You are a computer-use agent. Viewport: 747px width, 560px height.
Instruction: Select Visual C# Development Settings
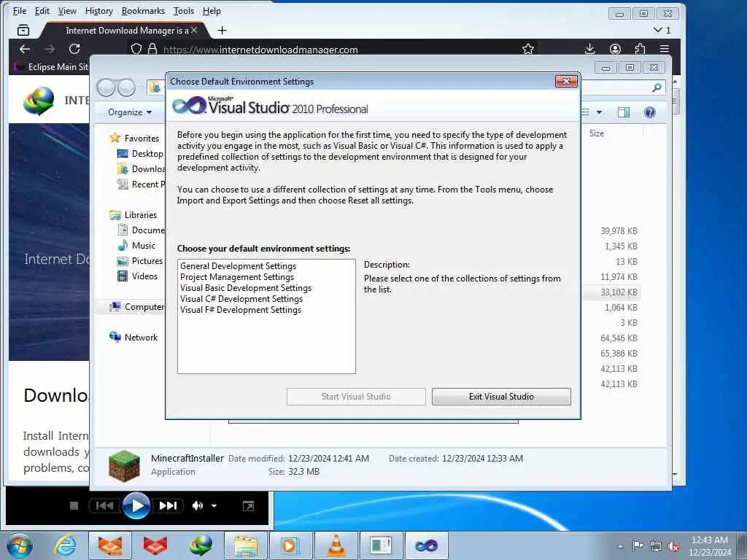point(241,299)
